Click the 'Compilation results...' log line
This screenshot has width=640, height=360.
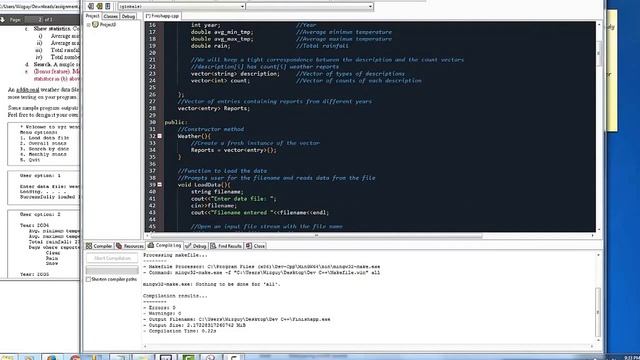pos(175,296)
